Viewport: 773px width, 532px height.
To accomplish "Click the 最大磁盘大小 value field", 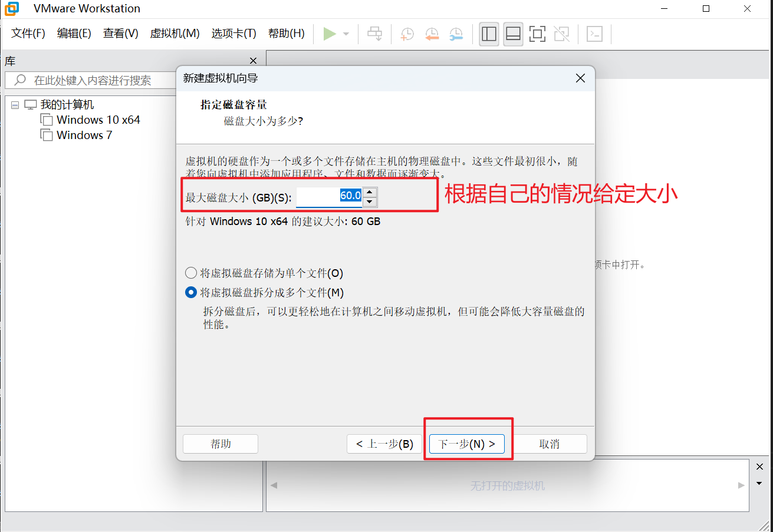I will [329, 197].
